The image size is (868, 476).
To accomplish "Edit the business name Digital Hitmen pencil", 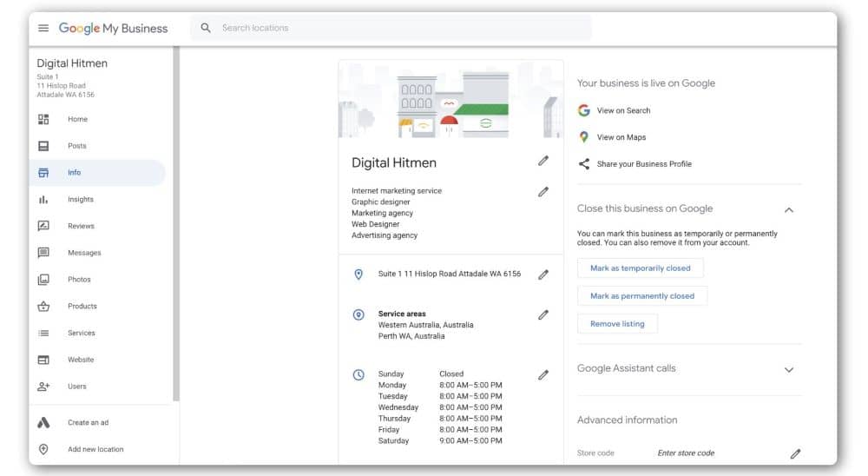I will 543,161.
